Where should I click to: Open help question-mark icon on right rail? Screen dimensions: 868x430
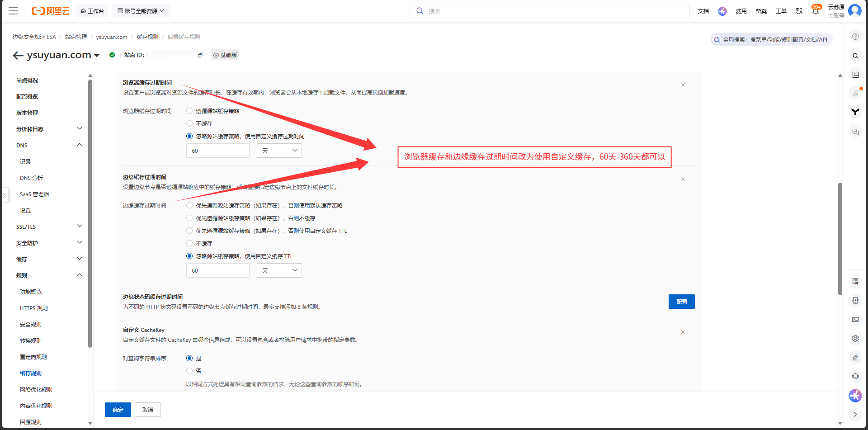(855, 37)
